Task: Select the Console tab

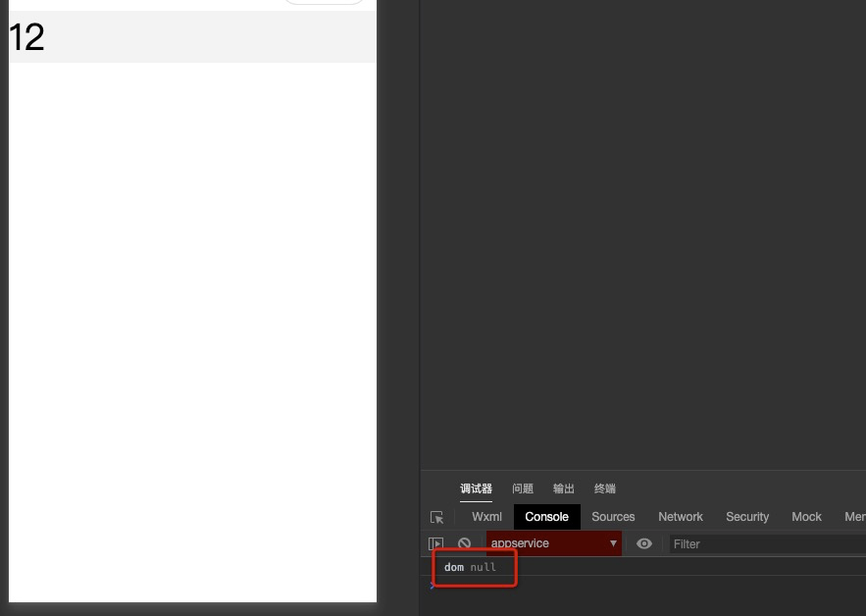Action: pyautogui.click(x=546, y=517)
